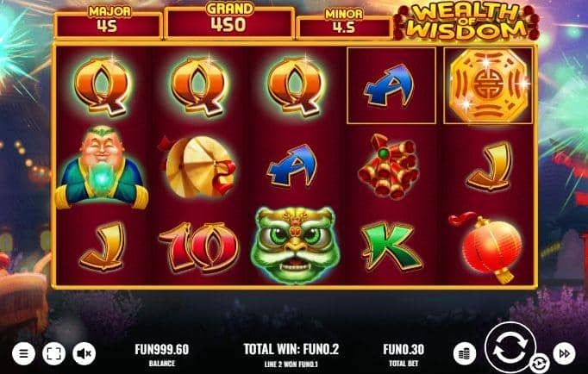The width and height of the screenshot is (588, 374).
Task: Click the green lion mask symbol
Action: pyautogui.click(x=296, y=245)
